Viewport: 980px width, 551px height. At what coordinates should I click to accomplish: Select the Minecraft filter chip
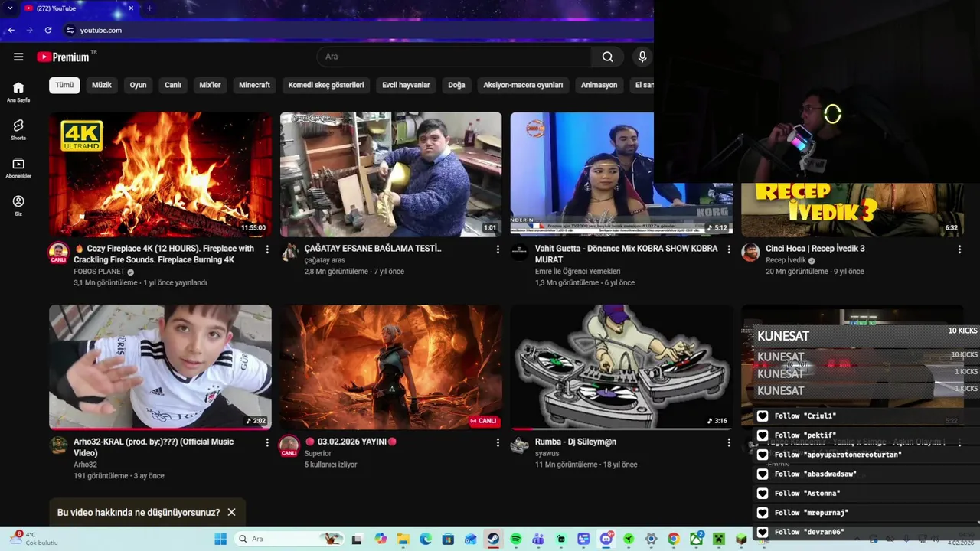click(x=254, y=85)
